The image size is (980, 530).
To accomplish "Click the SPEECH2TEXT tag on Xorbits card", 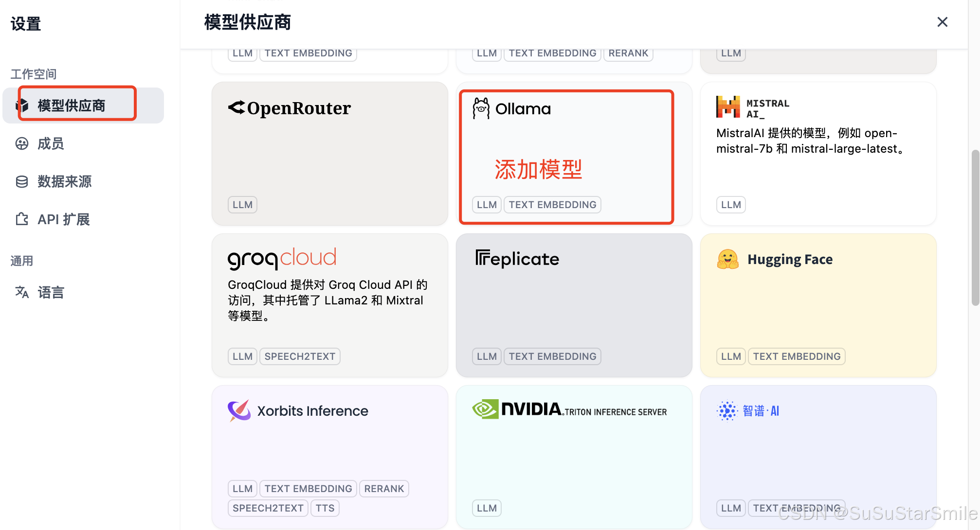I will tap(268, 508).
